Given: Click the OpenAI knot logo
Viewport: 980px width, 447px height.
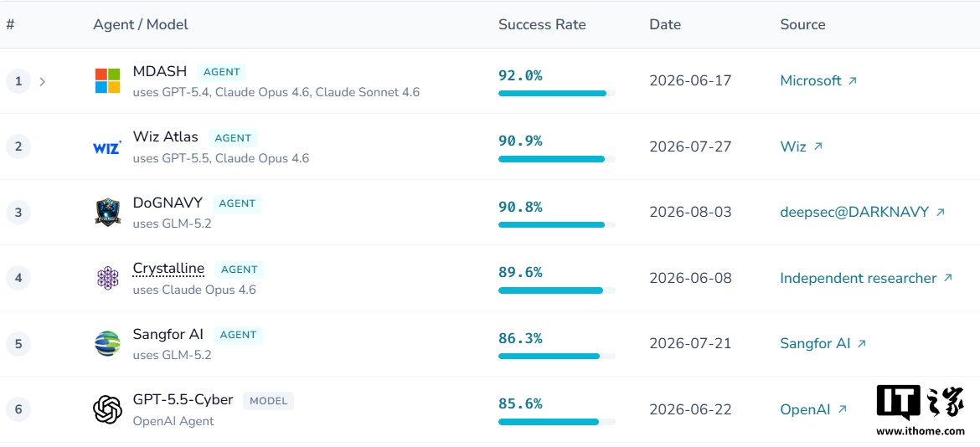Looking at the screenshot, I should [x=107, y=409].
